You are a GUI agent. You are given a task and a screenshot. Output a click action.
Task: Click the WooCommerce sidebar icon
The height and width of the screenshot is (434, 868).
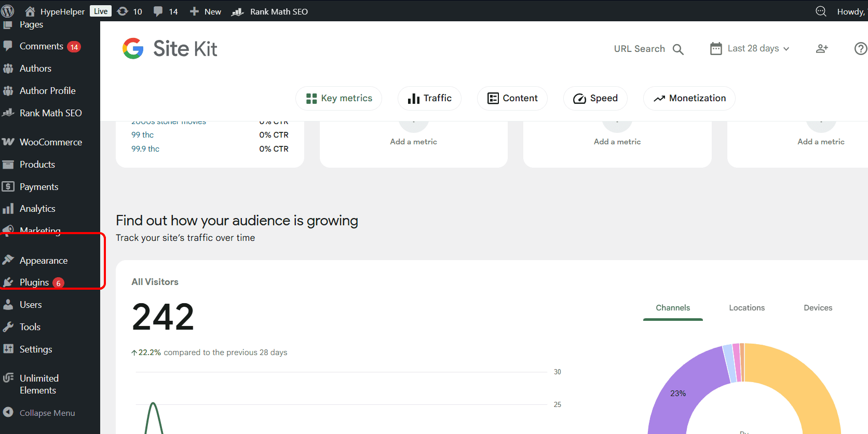[8, 142]
